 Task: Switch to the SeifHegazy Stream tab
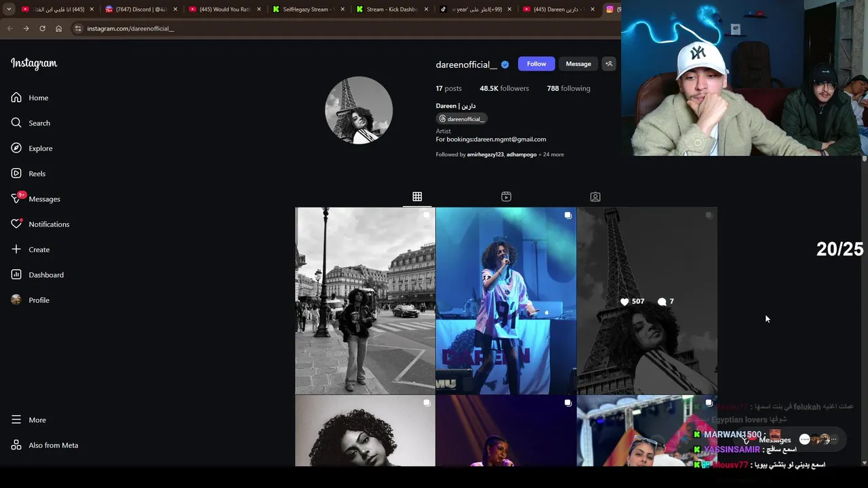pyautogui.click(x=307, y=9)
